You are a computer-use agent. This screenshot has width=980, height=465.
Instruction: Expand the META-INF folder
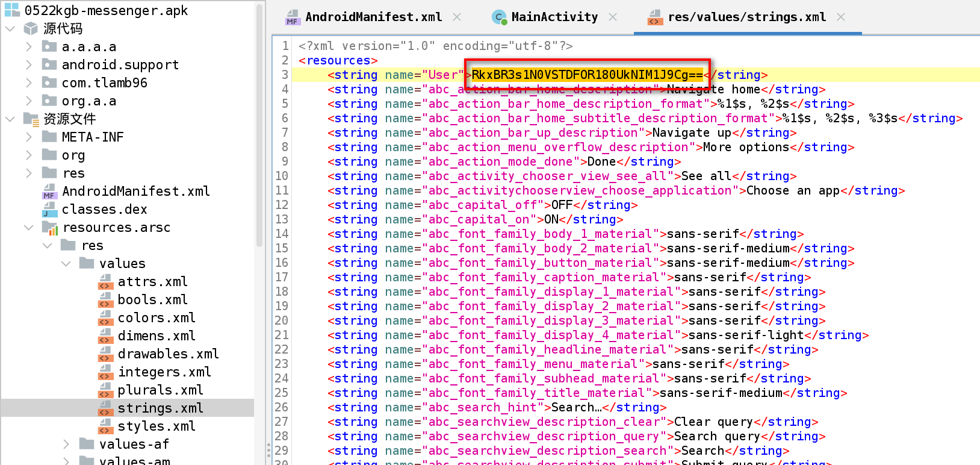coord(29,137)
